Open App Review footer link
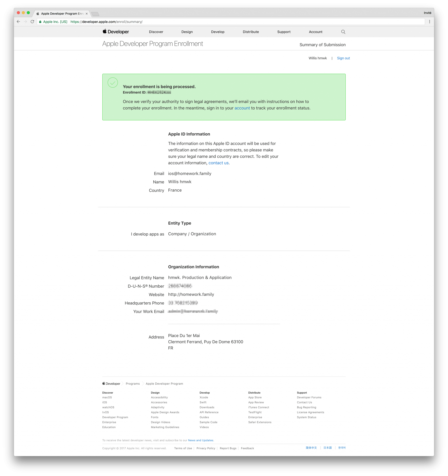Viewport: 448px width, 476px height. (x=256, y=402)
